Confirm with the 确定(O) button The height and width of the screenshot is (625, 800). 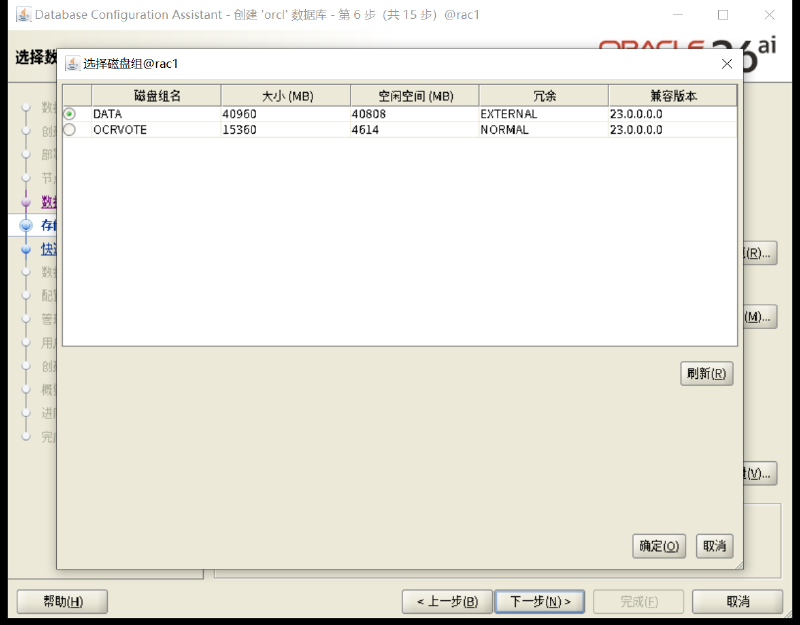coord(659,546)
